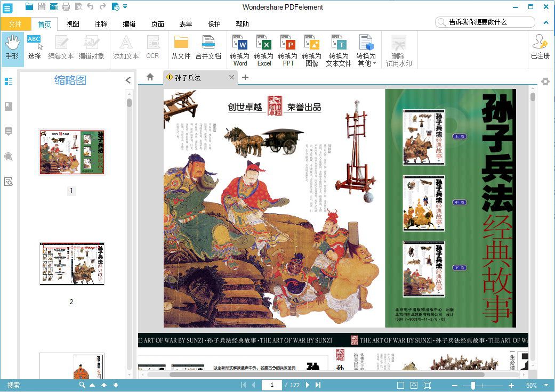Open the bookmarks panel sidebar icon
This screenshot has height=392, width=555.
point(9,107)
